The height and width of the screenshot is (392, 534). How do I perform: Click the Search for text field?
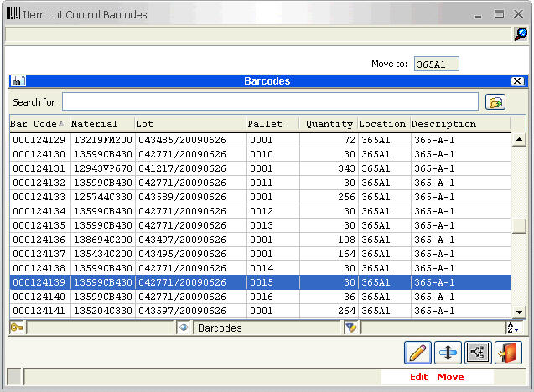(270, 102)
